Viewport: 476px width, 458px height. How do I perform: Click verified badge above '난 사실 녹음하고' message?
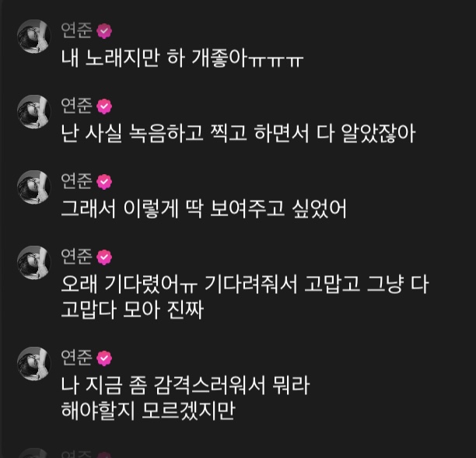(x=104, y=107)
